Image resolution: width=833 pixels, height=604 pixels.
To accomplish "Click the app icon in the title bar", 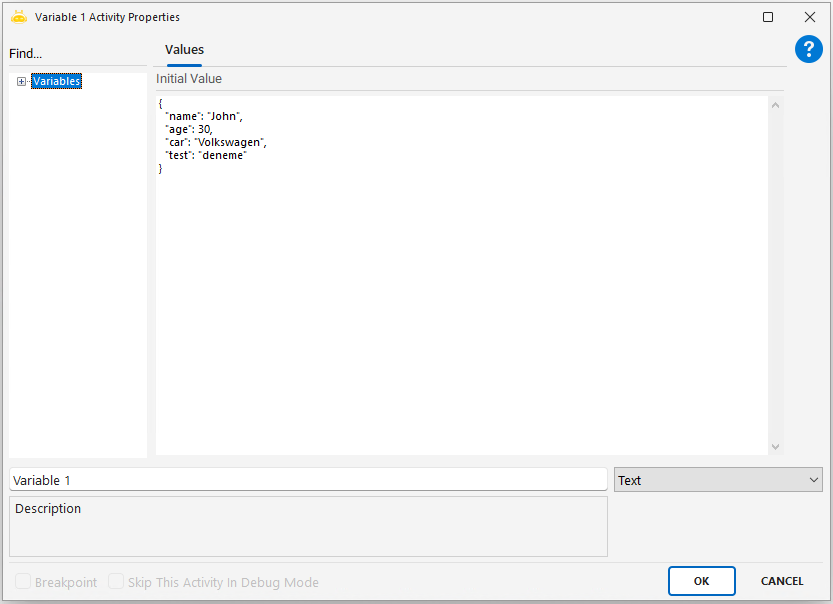I will [18, 17].
